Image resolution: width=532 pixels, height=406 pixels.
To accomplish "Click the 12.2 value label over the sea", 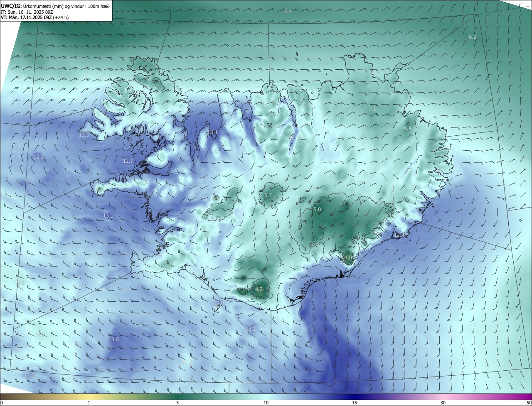I will point(251,329).
